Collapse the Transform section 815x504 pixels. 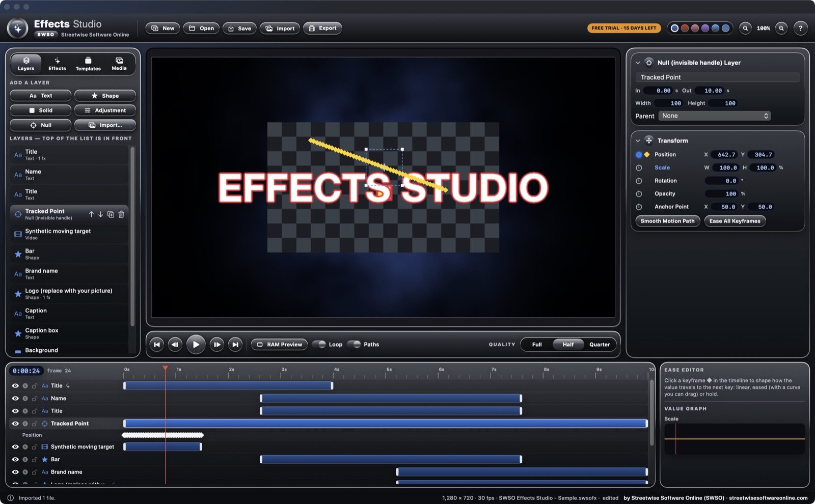638,141
